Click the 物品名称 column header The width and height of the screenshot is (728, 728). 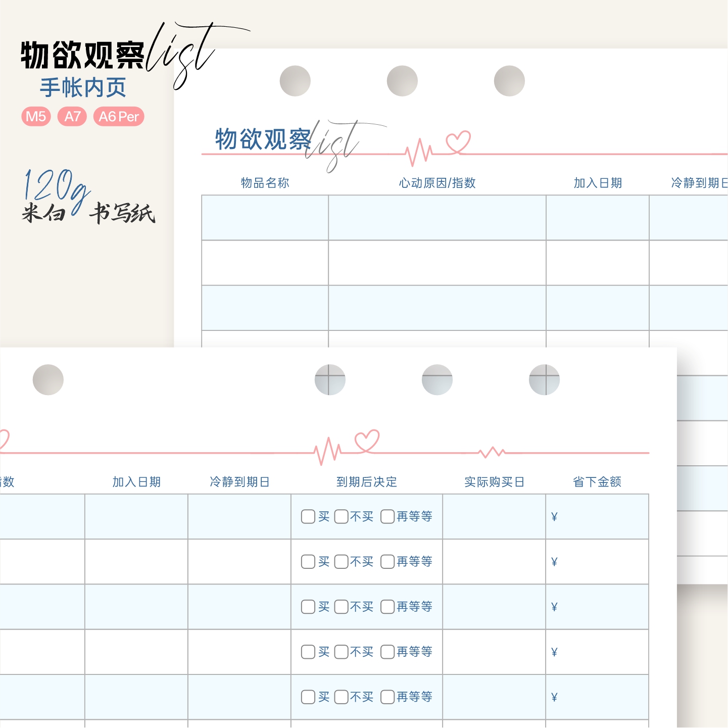(265, 183)
